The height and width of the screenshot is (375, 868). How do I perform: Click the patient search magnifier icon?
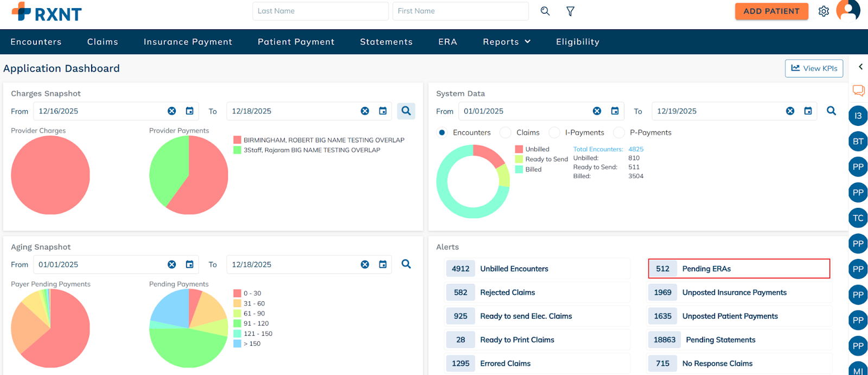pyautogui.click(x=545, y=11)
